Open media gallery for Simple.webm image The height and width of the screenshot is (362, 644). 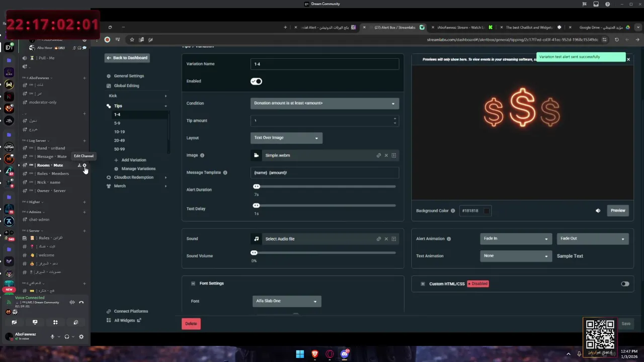[x=393, y=155]
